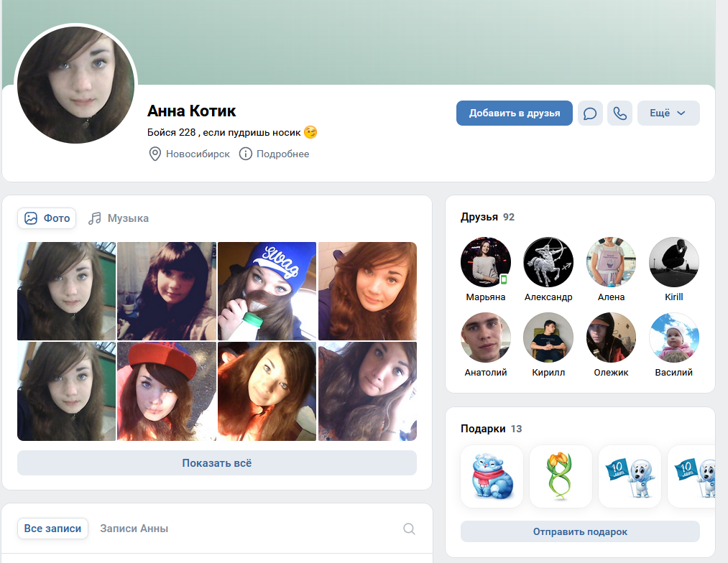Click the music note icon
The height and width of the screenshot is (563, 728).
click(95, 218)
